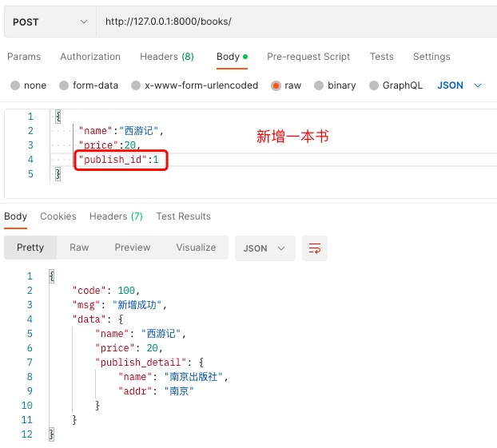
Task: Switch to request Settings tab
Action: (x=431, y=57)
